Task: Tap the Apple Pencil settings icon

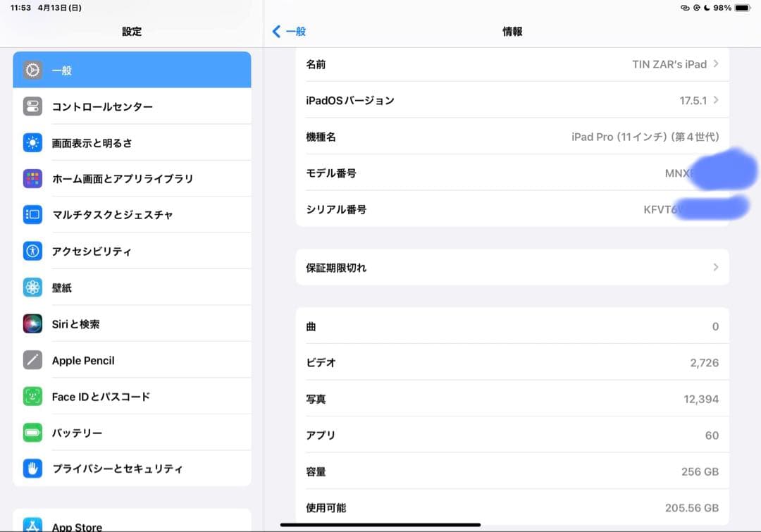Action: 32,360
